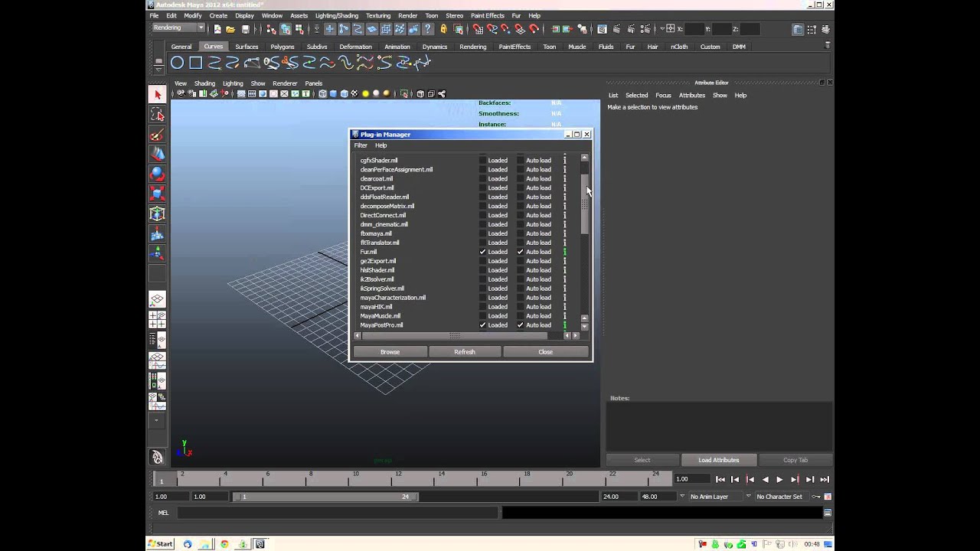
Task: Click the Rotate tool sphere icon
Action: pyautogui.click(x=157, y=174)
